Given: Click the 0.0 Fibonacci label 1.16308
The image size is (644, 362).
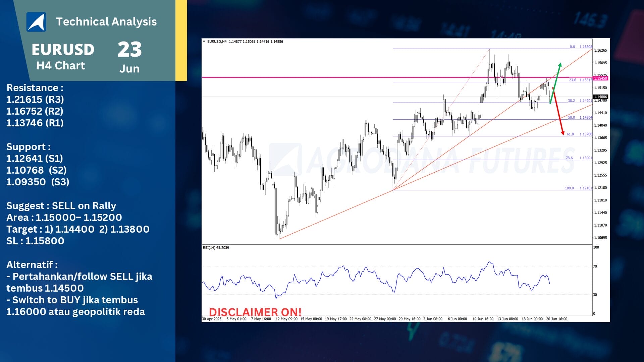Looking at the screenshot, I should [585, 47].
